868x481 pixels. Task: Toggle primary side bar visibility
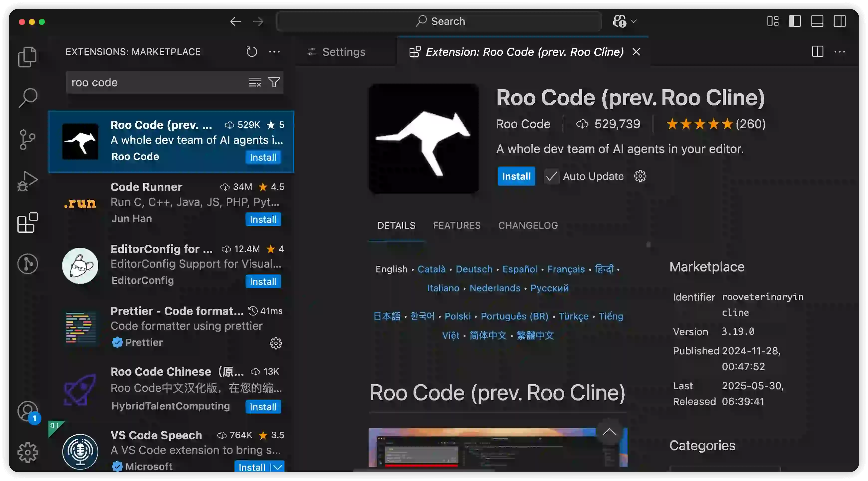(x=795, y=21)
